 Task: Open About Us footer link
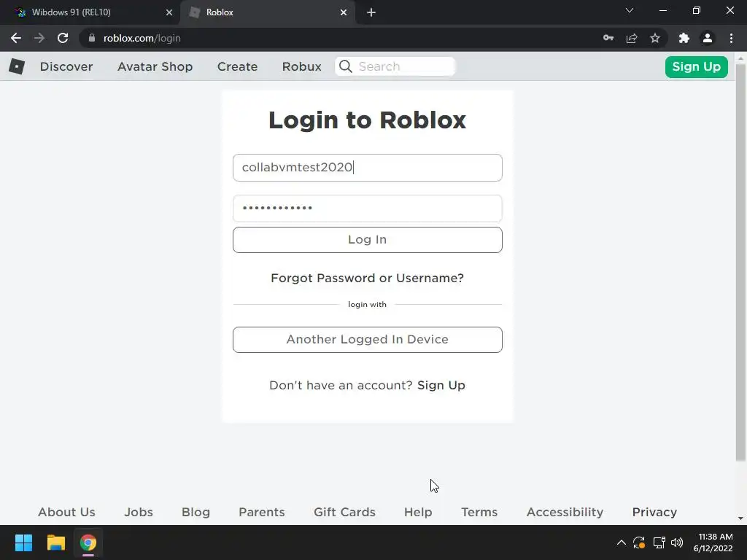tap(66, 512)
